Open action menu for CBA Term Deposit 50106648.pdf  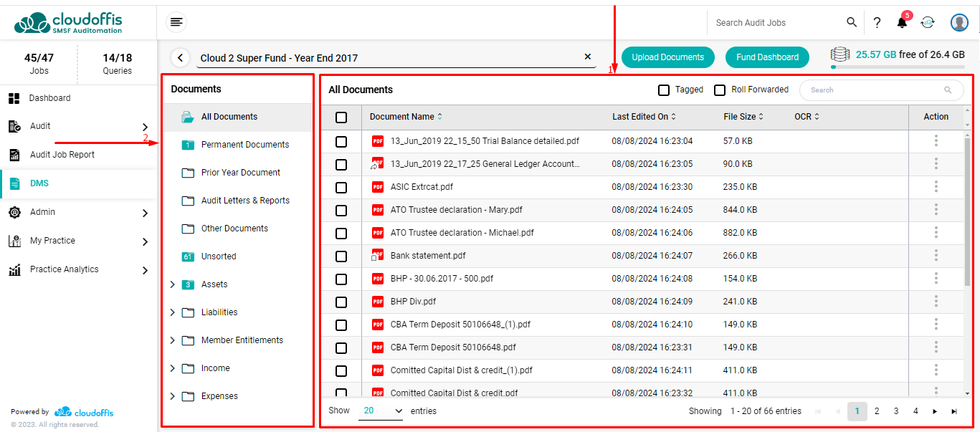(936, 347)
